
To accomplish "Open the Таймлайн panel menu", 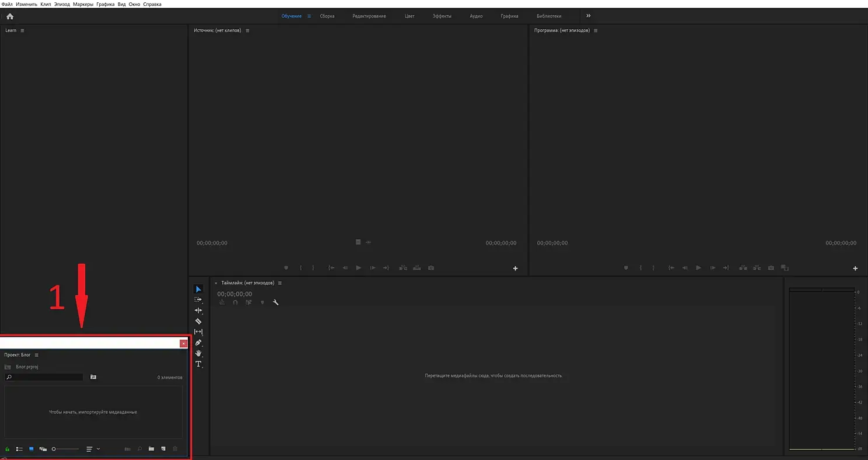I will (280, 283).
